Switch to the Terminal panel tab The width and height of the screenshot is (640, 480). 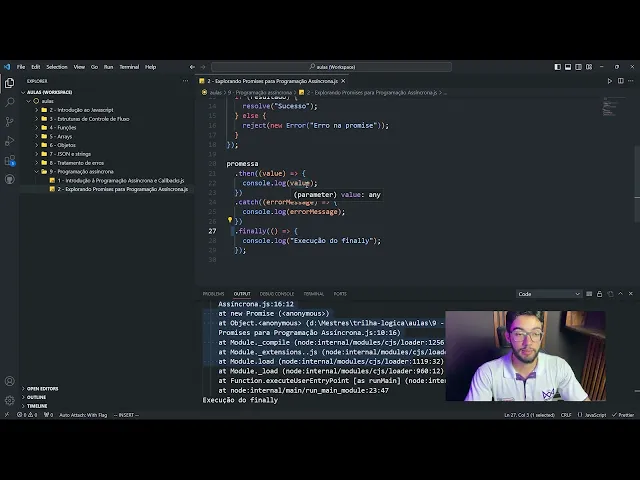(x=313, y=294)
